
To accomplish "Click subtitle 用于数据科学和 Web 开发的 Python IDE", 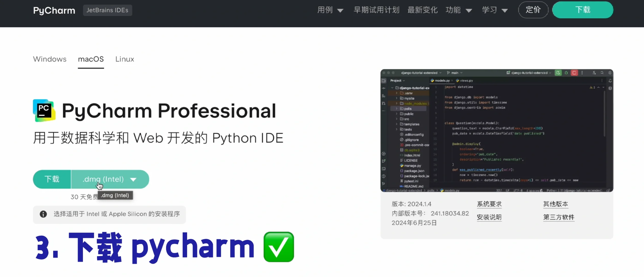I will [158, 138].
